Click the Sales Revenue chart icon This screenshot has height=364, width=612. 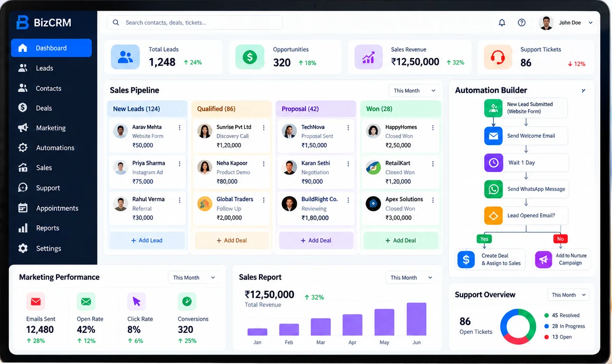click(x=368, y=57)
